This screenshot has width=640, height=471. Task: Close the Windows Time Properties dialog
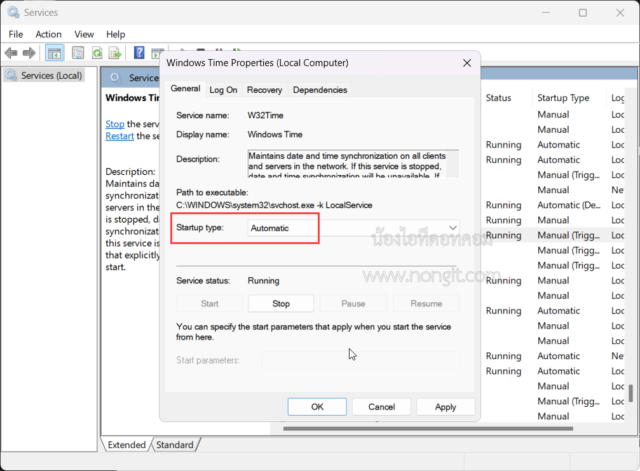point(467,63)
